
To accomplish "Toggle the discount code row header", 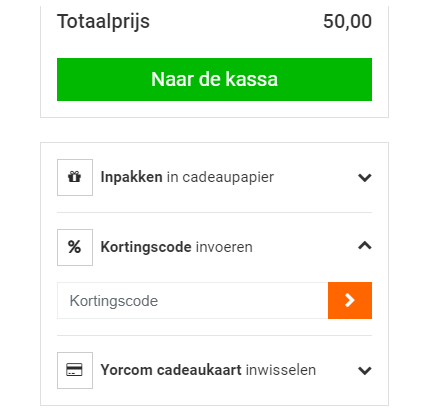I will [214, 247].
